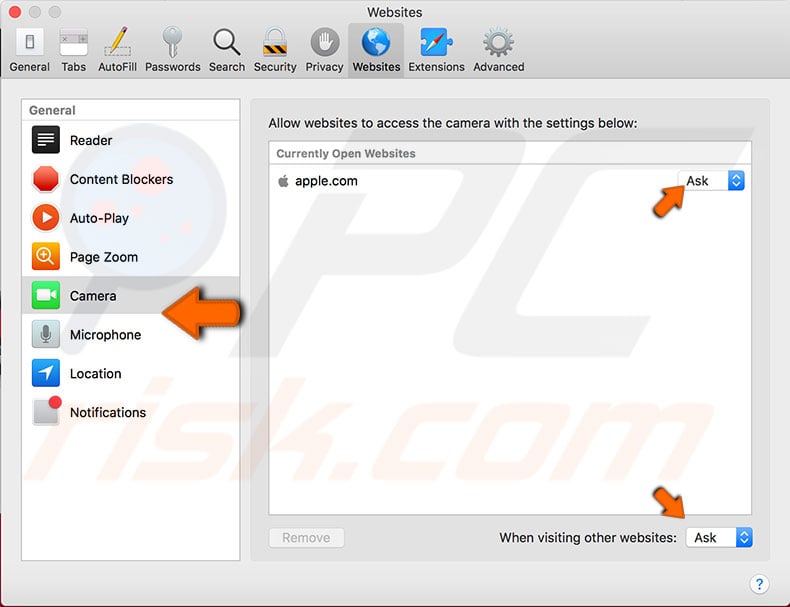Open the Security padlock icon
Viewport: 790px width, 607px height.
tap(275, 42)
